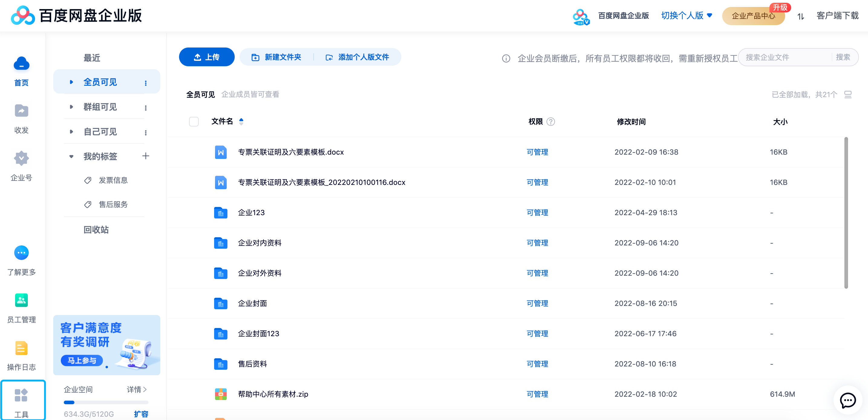868x420 pixels.
Task: Click the 搜索 search button
Action: pyautogui.click(x=843, y=57)
